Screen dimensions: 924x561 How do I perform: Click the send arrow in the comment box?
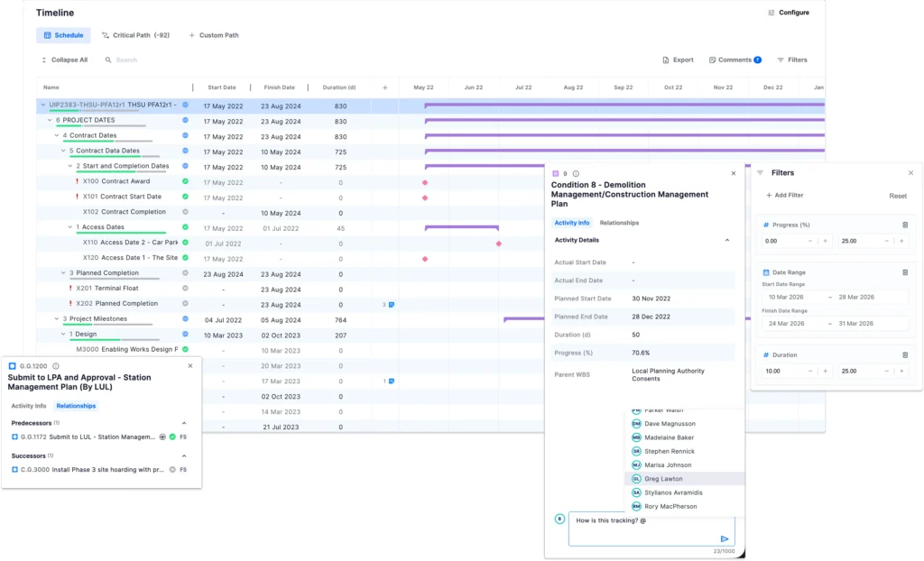[724, 538]
